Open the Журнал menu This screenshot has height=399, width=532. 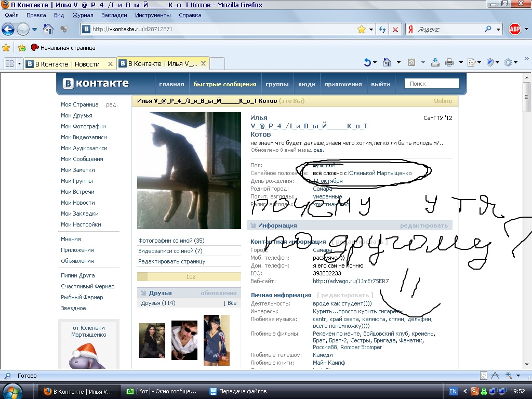pos(83,15)
